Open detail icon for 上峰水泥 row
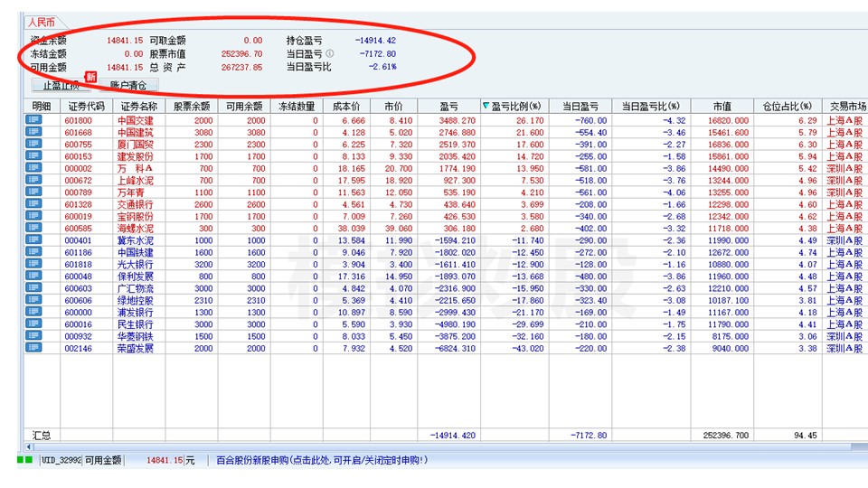 33,179
